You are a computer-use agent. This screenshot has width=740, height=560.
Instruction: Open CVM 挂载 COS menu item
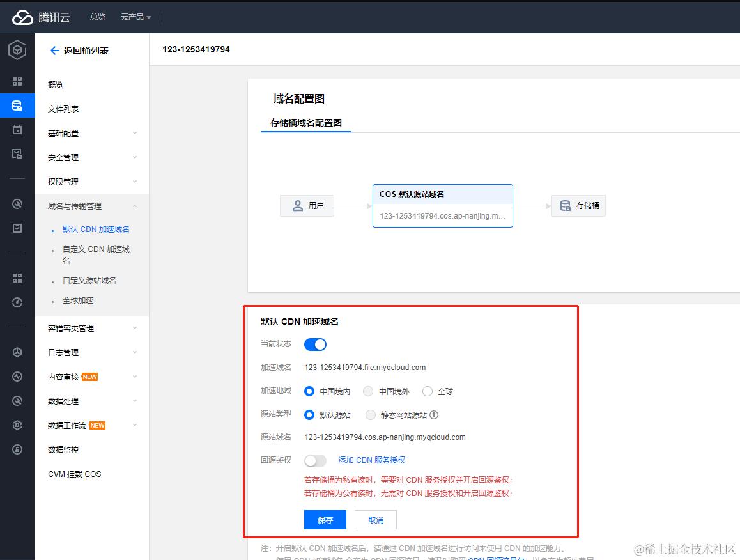point(75,474)
